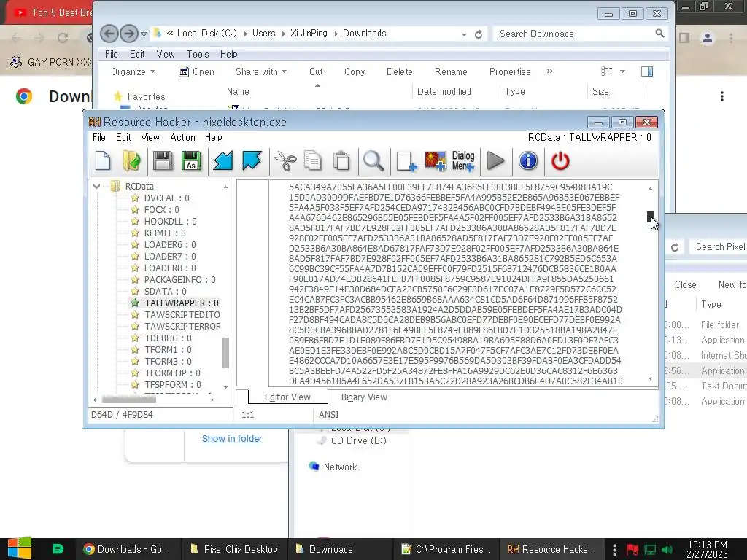The height and width of the screenshot is (560, 747).
Task: Click the New blank script icon in Resource Hacker
Action: click(103, 161)
